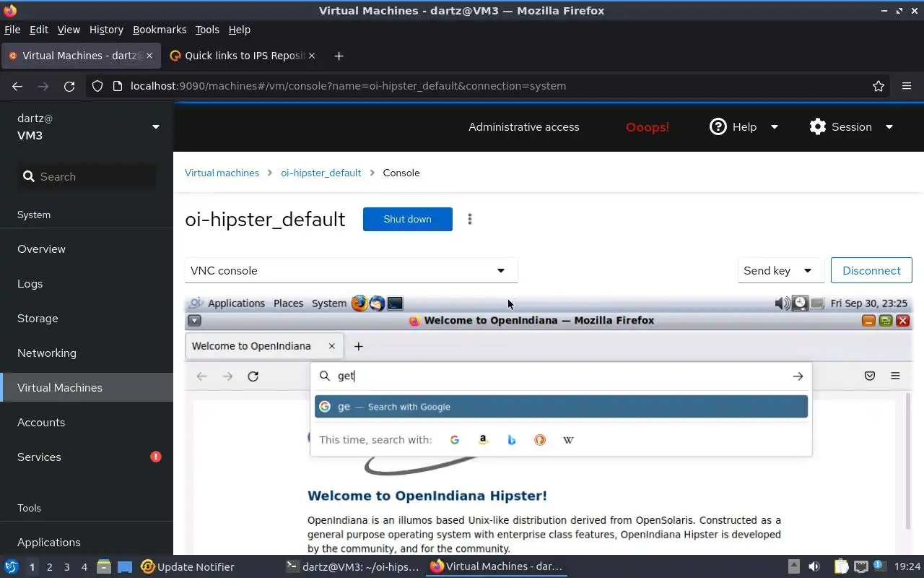The width and height of the screenshot is (924, 578).
Task: Search this time with Amazon icon
Action: click(x=483, y=440)
